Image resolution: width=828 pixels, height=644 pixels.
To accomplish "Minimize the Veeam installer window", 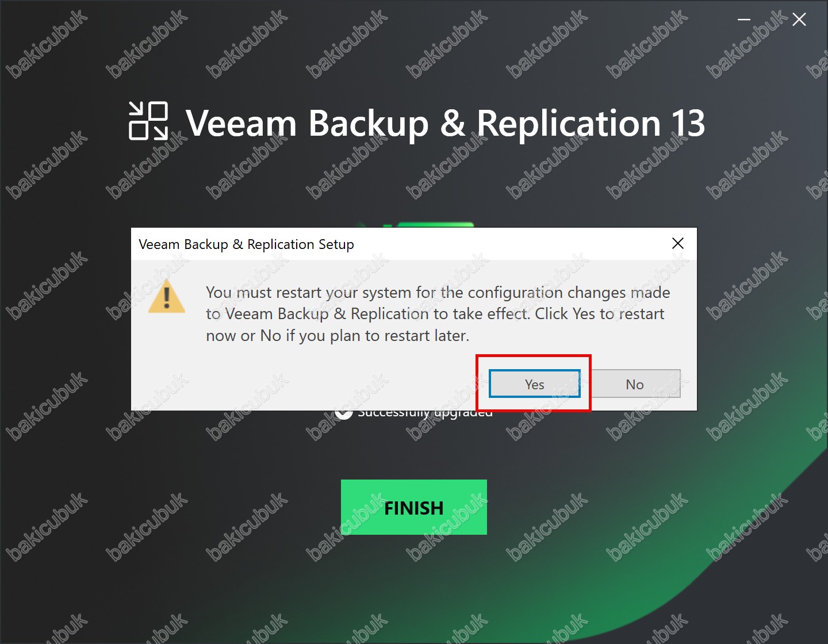I will coord(744,20).
